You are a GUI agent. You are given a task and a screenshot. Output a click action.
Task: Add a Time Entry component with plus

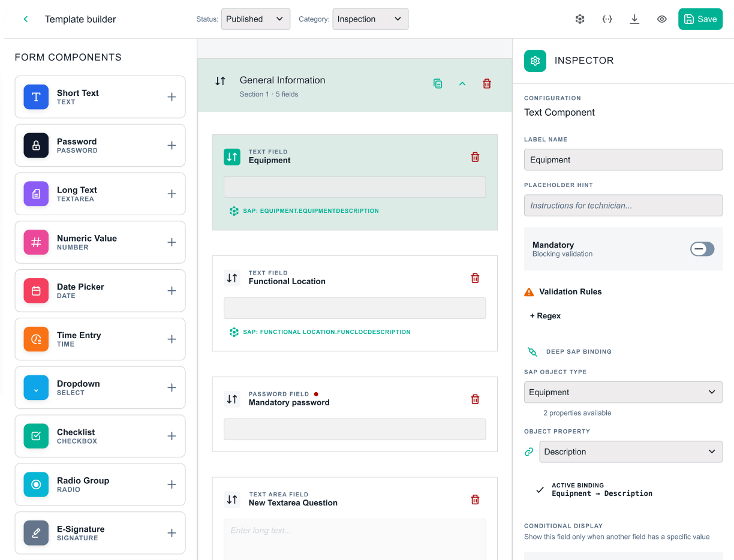(172, 339)
